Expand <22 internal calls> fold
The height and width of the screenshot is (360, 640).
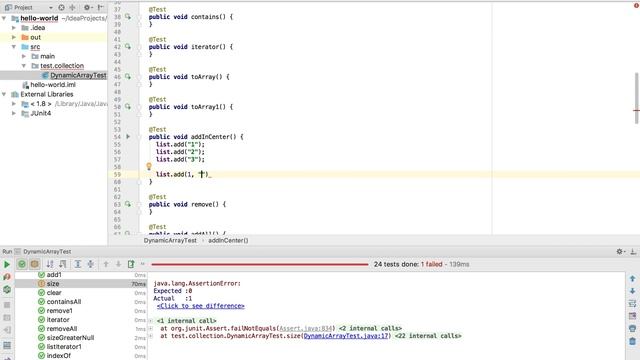428,336
